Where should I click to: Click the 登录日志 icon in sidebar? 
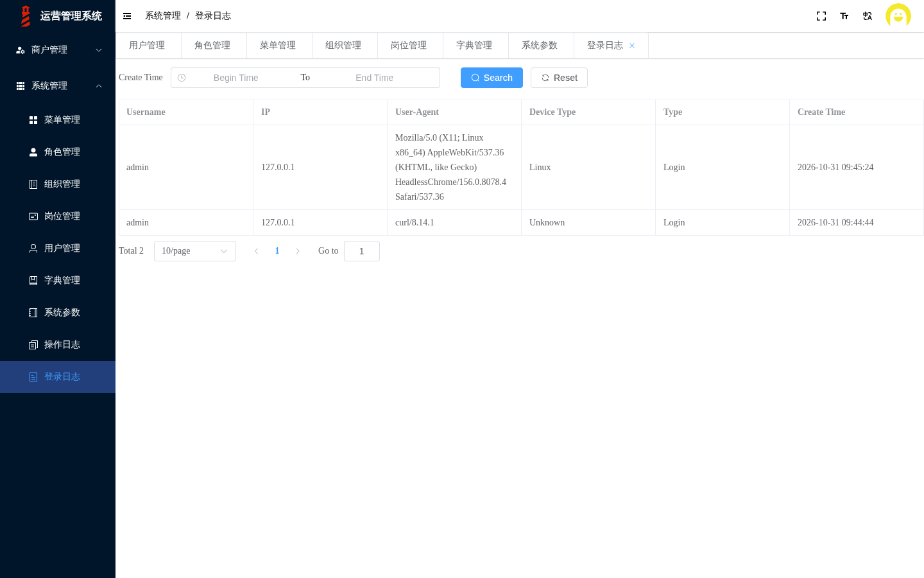tap(33, 377)
